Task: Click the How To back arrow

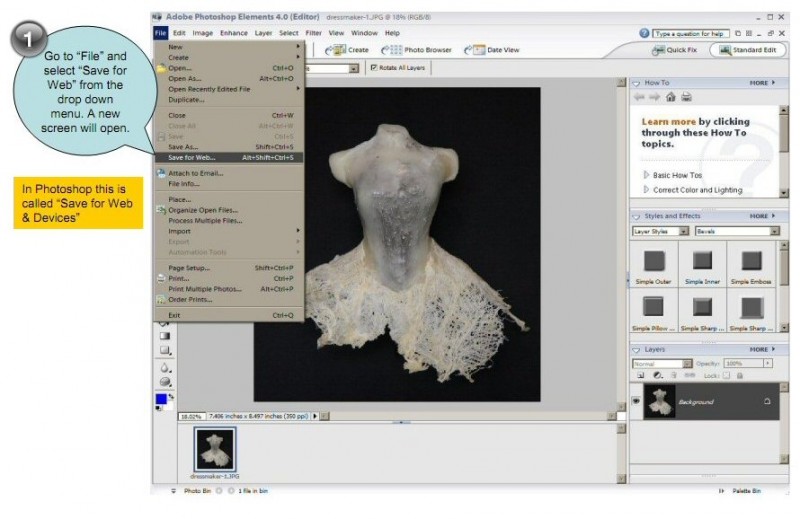Action: click(x=639, y=97)
